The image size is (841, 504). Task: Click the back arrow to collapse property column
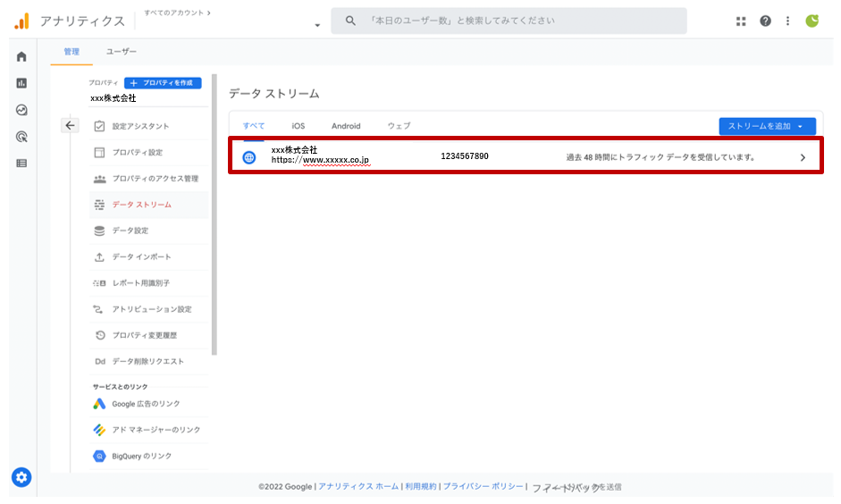[x=71, y=126]
